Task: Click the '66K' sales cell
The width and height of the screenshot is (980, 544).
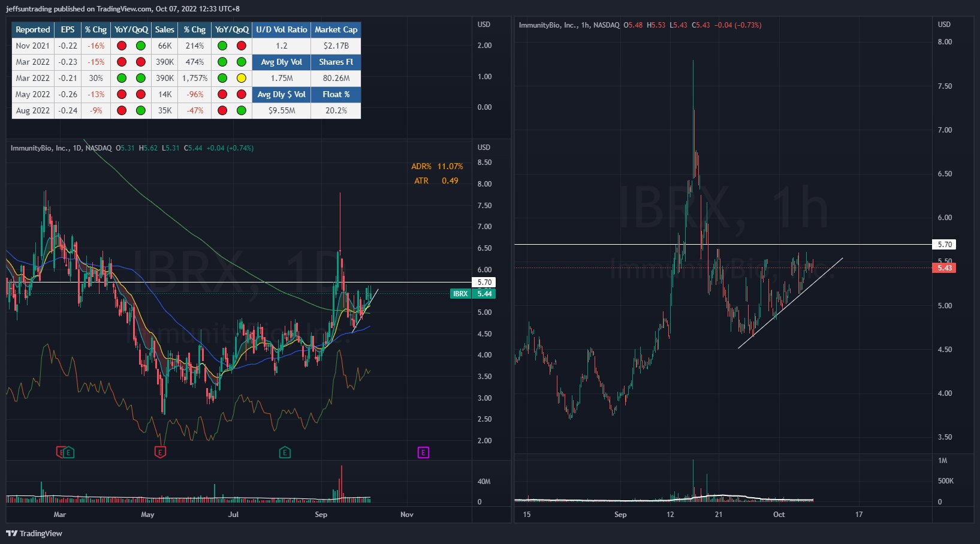Action: click(x=165, y=46)
